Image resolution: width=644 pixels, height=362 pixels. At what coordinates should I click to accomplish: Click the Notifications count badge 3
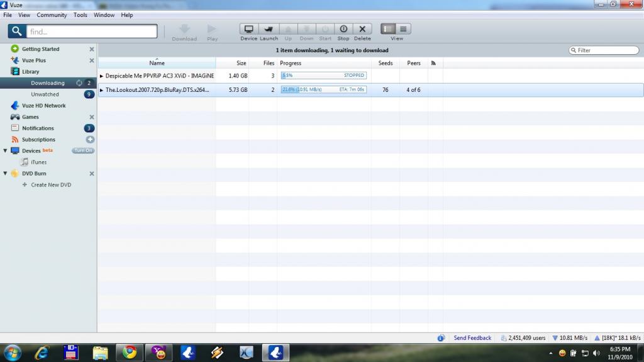point(89,128)
